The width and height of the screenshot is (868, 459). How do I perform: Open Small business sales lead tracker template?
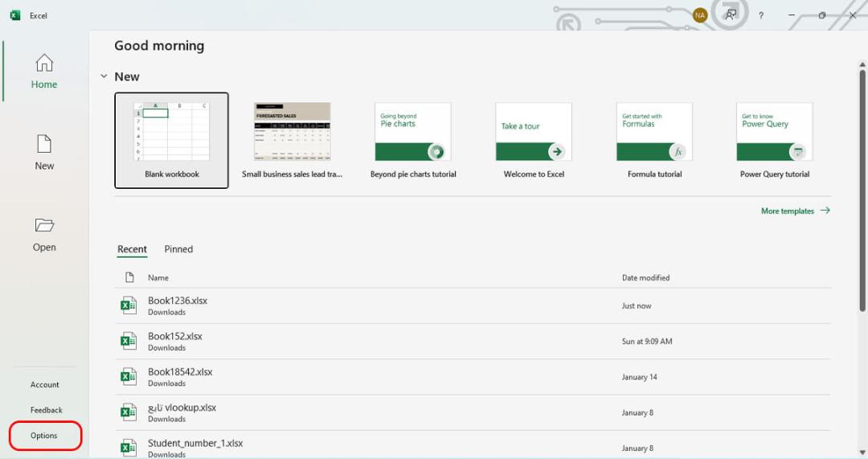[x=292, y=141]
